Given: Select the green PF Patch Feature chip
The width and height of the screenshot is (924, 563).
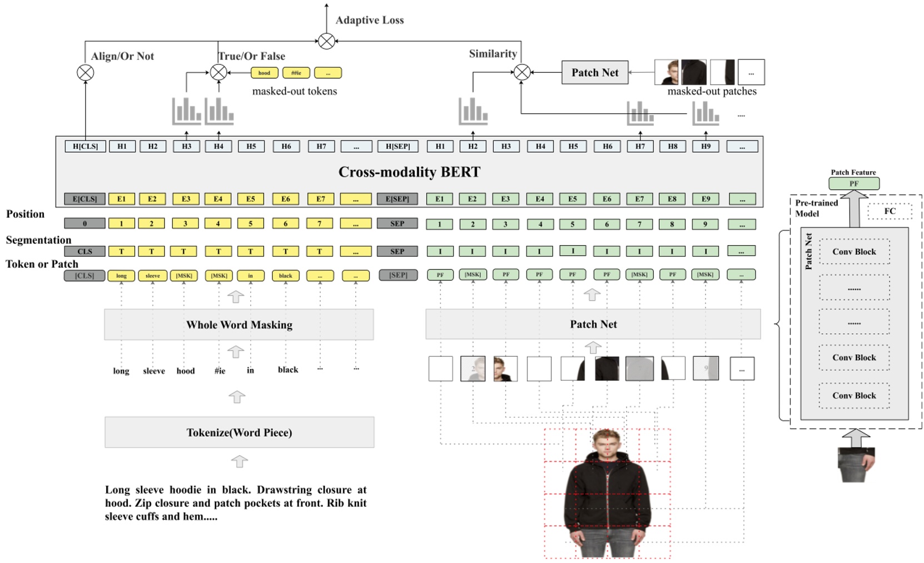Looking at the screenshot, I should click(855, 182).
